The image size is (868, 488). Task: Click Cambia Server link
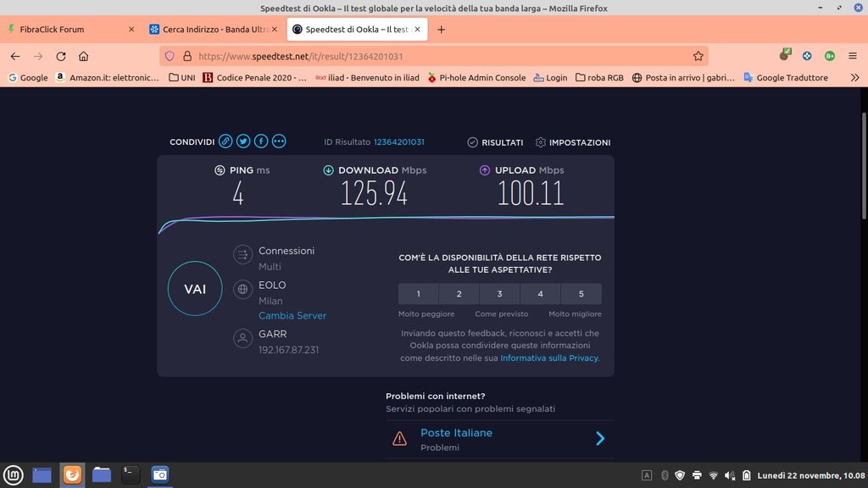click(292, 315)
